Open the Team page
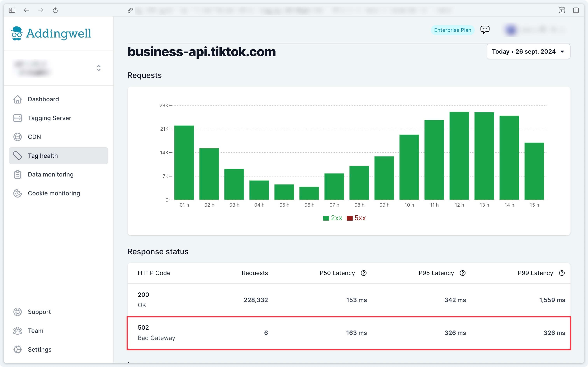588x367 pixels. 59,331
